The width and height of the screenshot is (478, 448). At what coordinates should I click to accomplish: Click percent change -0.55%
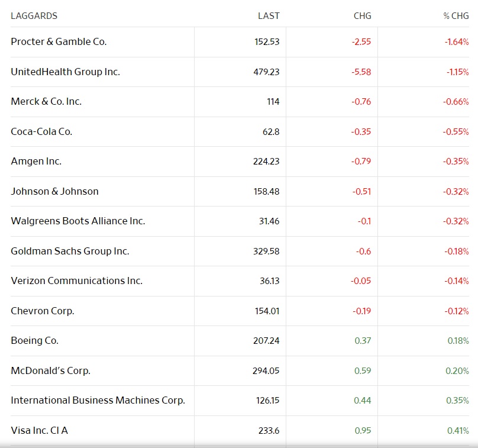[x=456, y=132]
